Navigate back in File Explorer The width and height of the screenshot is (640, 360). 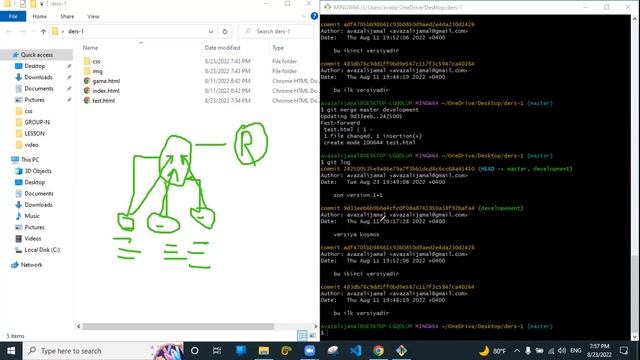[9, 31]
